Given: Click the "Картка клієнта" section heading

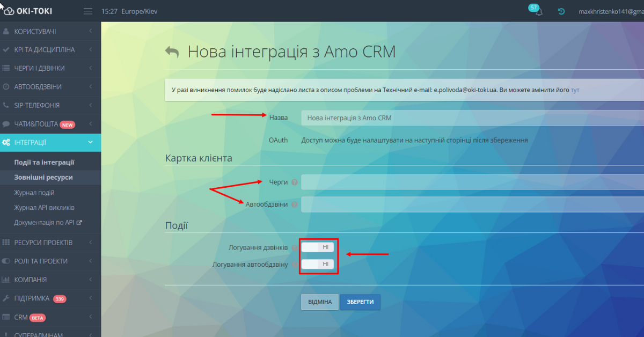Looking at the screenshot, I should click(x=199, y=158).
